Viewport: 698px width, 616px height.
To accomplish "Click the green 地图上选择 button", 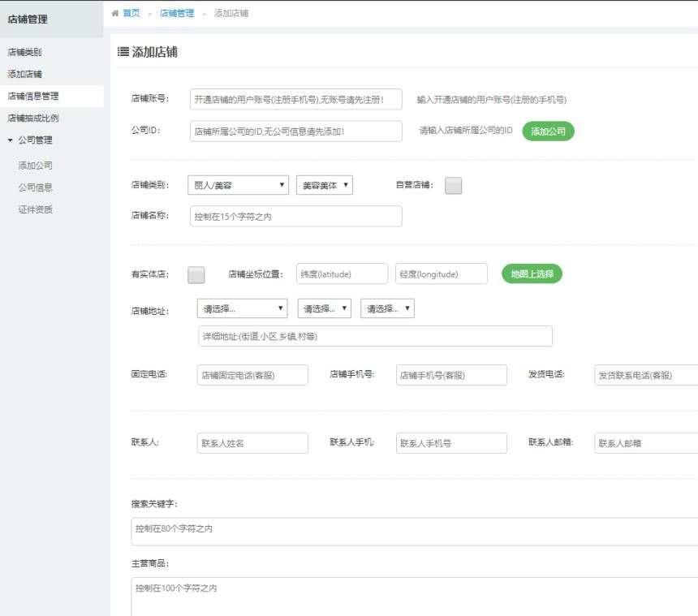I will click(532, 274).
